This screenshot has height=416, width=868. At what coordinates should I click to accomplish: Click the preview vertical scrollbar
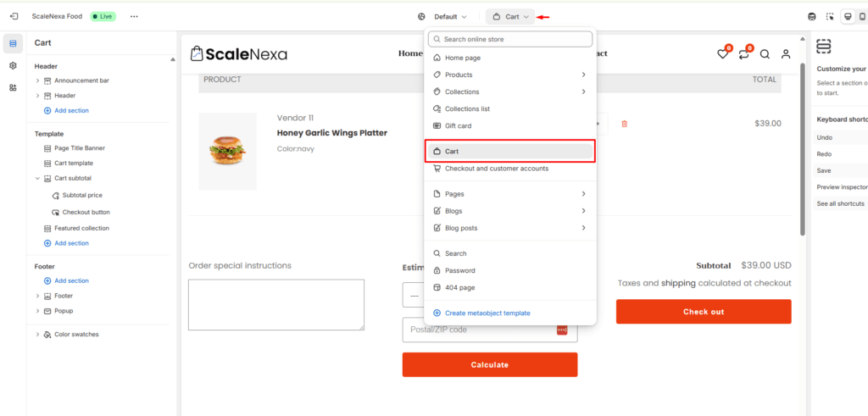coord(803,149)
